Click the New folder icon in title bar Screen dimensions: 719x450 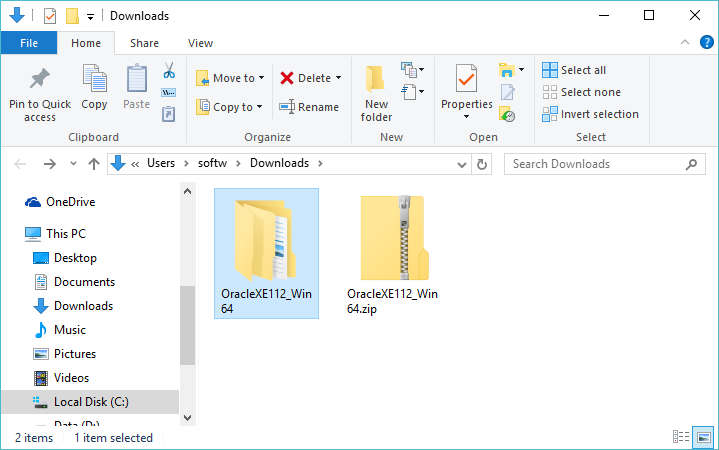(72, 16)
